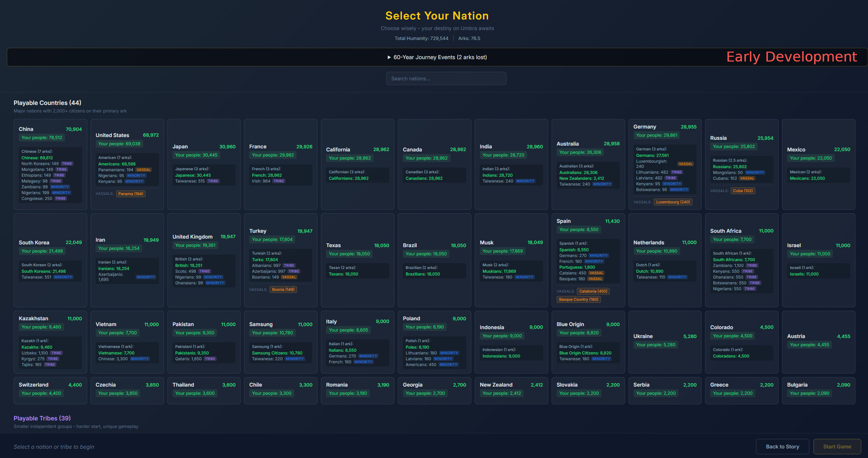The image size is (868, 458).
Task: Pick the Colorado card
Action: point(742,342)
